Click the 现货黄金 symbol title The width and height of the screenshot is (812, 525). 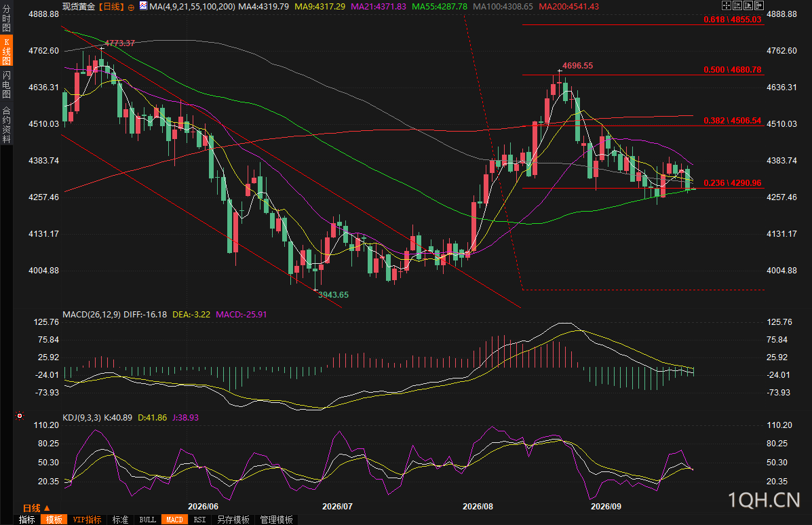click(79, 6)
